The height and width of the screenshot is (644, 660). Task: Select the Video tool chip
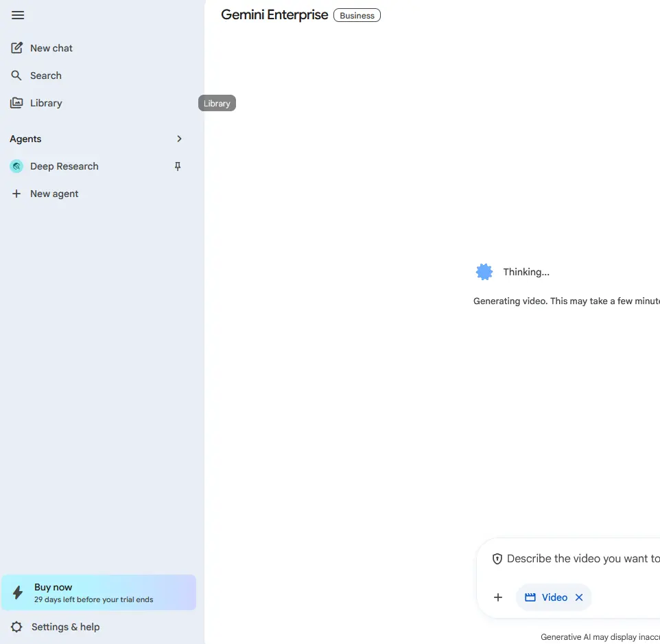(x=554, y=597)
